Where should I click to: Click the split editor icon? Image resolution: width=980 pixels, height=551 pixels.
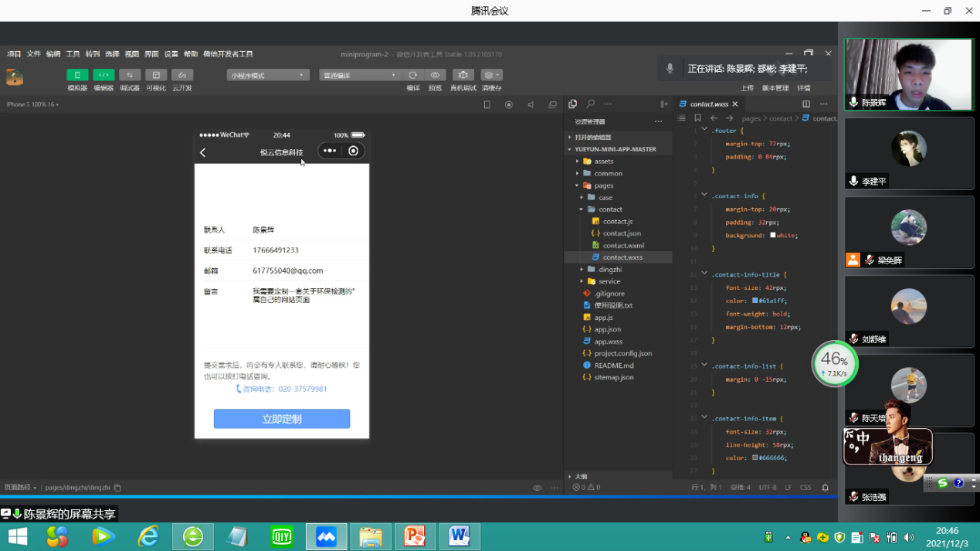(805, 104)
